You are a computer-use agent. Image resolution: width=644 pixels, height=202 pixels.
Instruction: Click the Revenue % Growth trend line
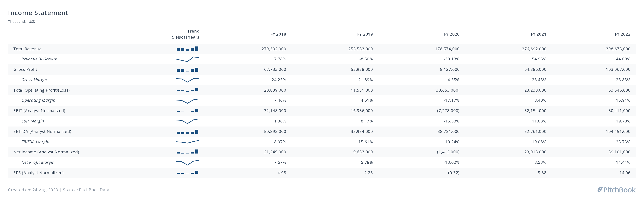[187, 59]
